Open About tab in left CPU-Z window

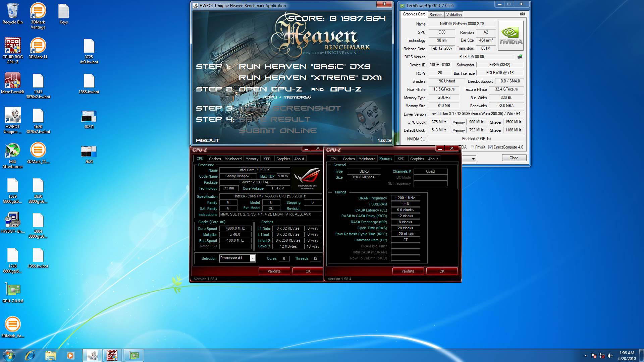coord(299,159)
